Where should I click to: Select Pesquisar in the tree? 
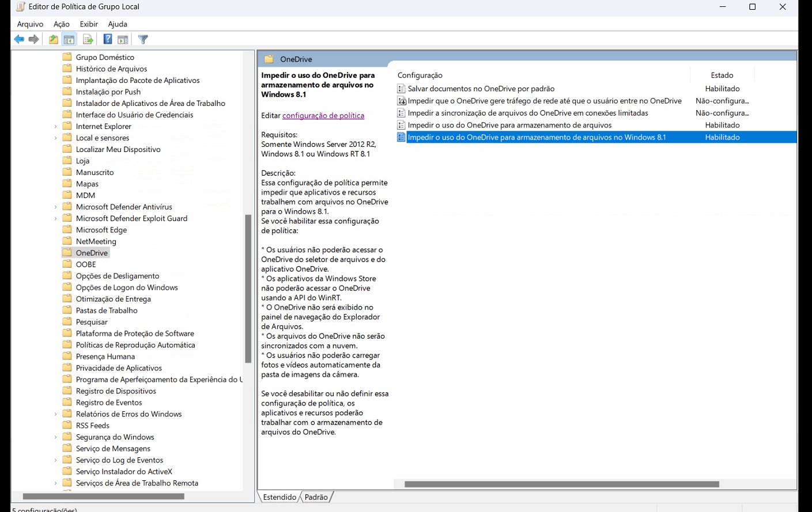point(92,322)
